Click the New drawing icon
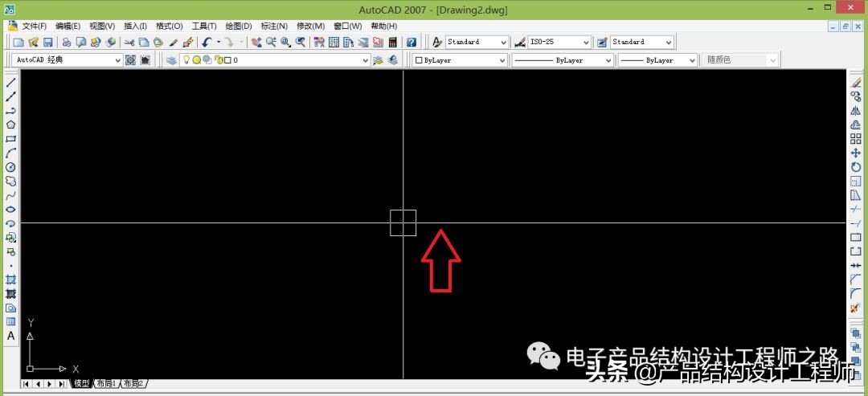The width and height of the screenshot is (868, 396). [x=18, y=42]
